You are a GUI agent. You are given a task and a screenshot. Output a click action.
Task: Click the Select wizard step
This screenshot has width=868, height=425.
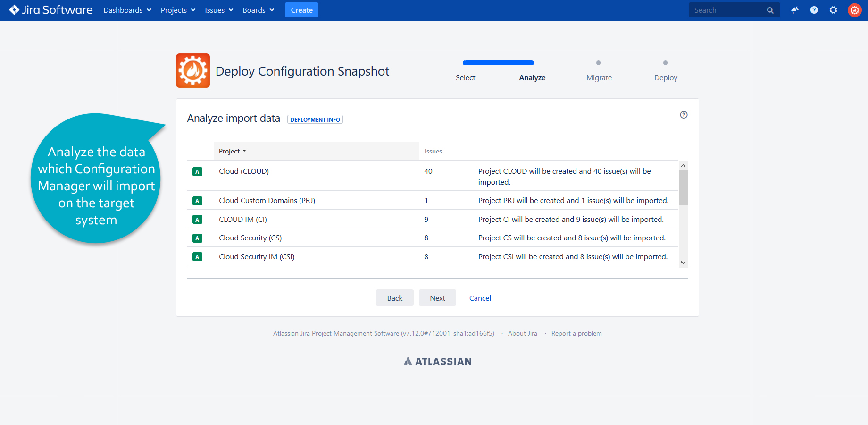click(465, 78)
